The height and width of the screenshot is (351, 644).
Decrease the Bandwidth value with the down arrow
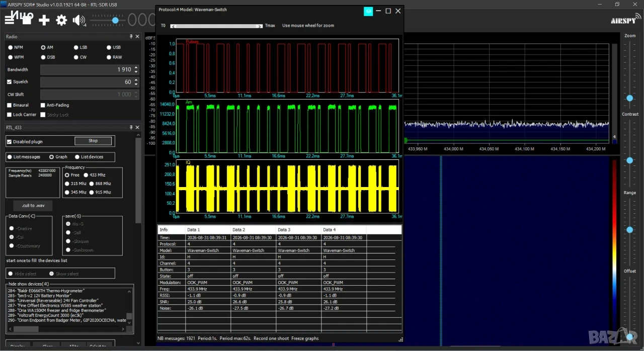click(136, 72)
